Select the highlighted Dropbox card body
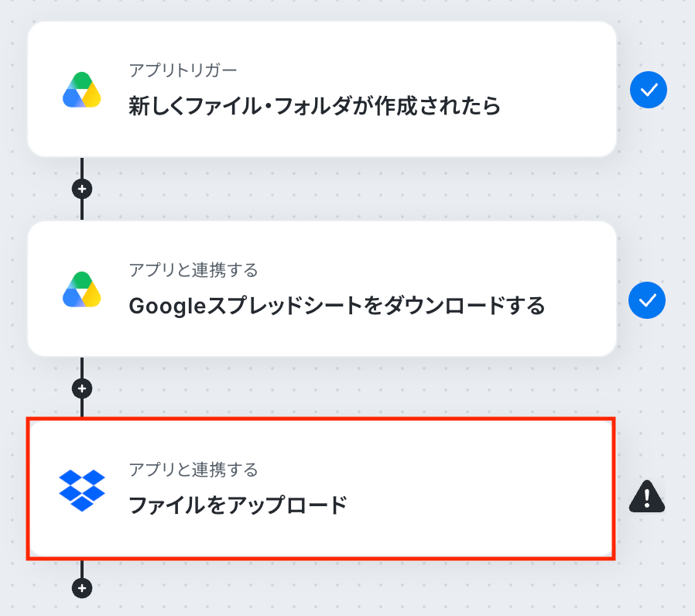The image size is (695, 616). [x=321, y=488]
